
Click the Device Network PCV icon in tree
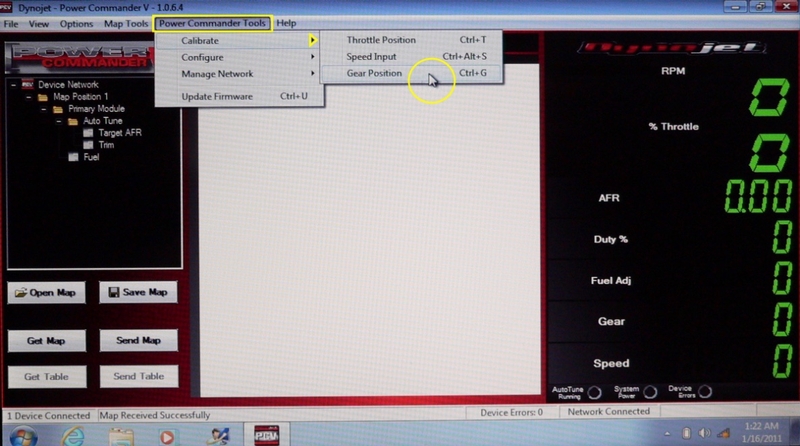pos(27,85)
